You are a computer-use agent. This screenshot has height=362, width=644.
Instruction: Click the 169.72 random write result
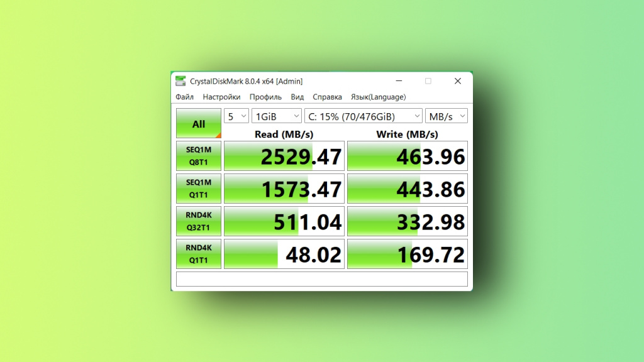point(408,255)
